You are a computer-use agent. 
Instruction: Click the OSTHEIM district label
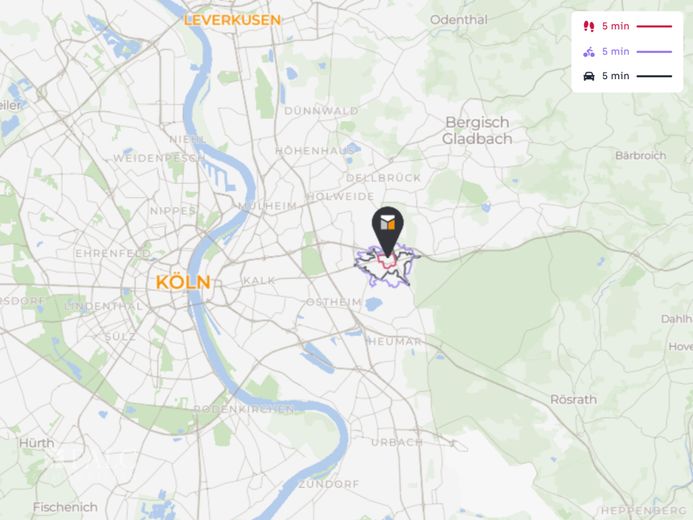[x=334, y=302]
